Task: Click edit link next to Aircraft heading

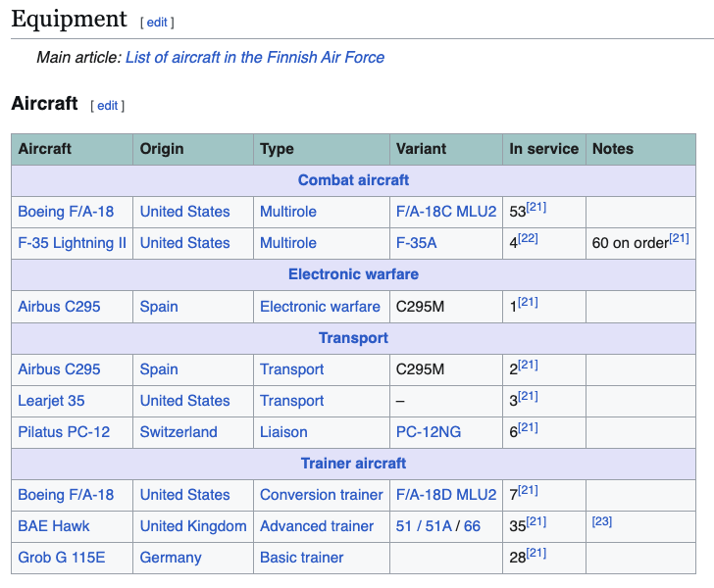Action: 108,106
